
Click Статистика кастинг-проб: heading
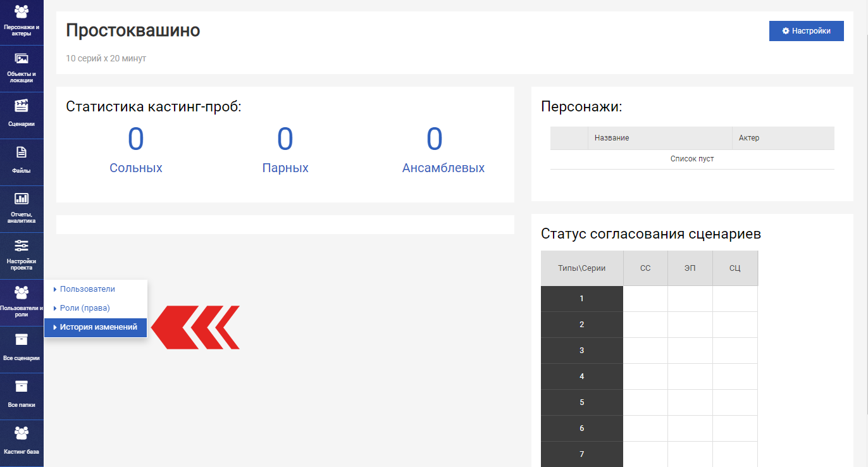154,107
